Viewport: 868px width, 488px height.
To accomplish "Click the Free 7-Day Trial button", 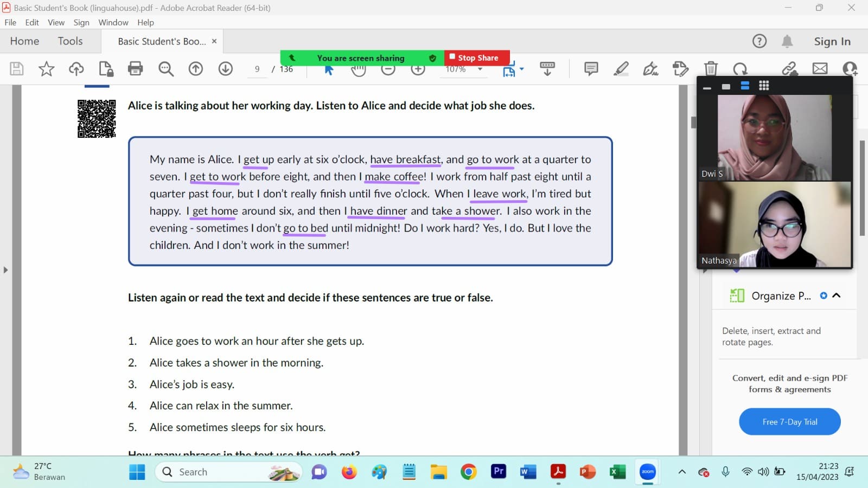I will (x=789, y=422).
